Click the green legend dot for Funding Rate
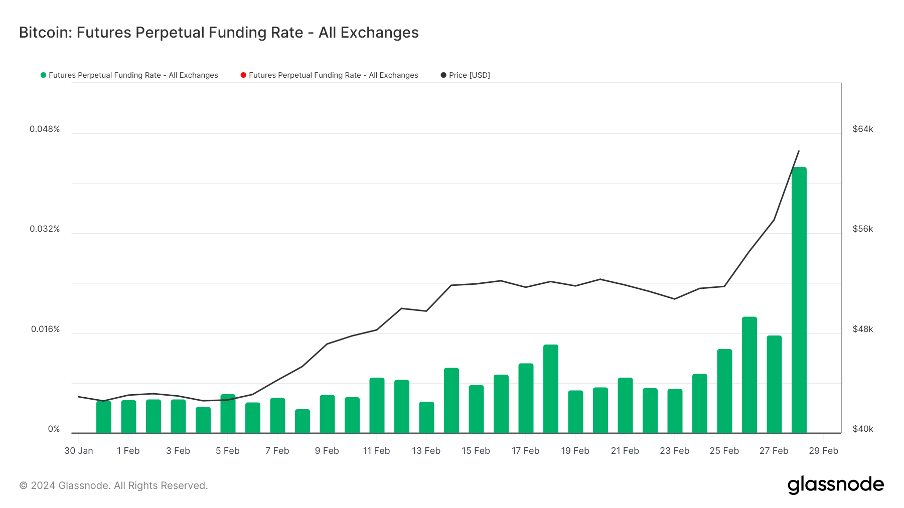904x508 pixels. 43,75
